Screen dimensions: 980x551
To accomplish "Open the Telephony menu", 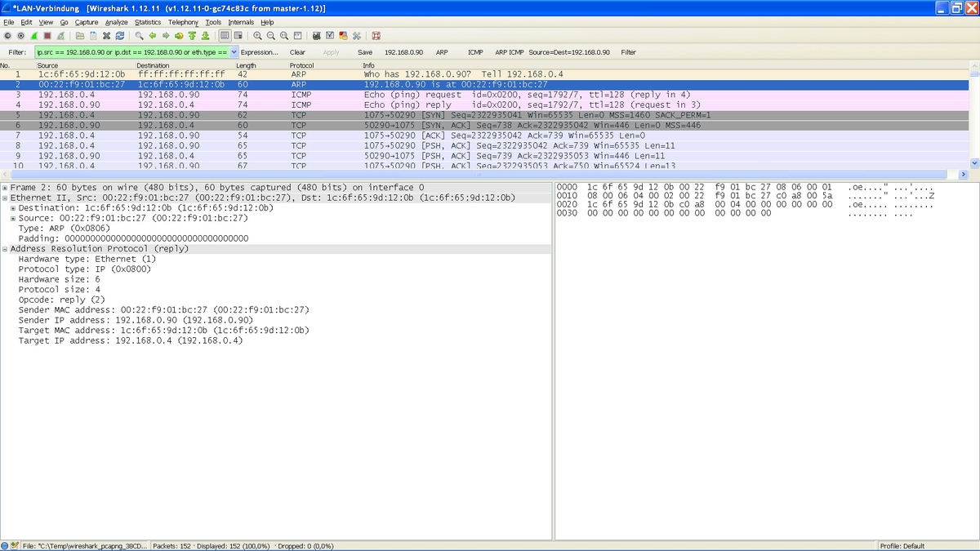I will point(183,22).
